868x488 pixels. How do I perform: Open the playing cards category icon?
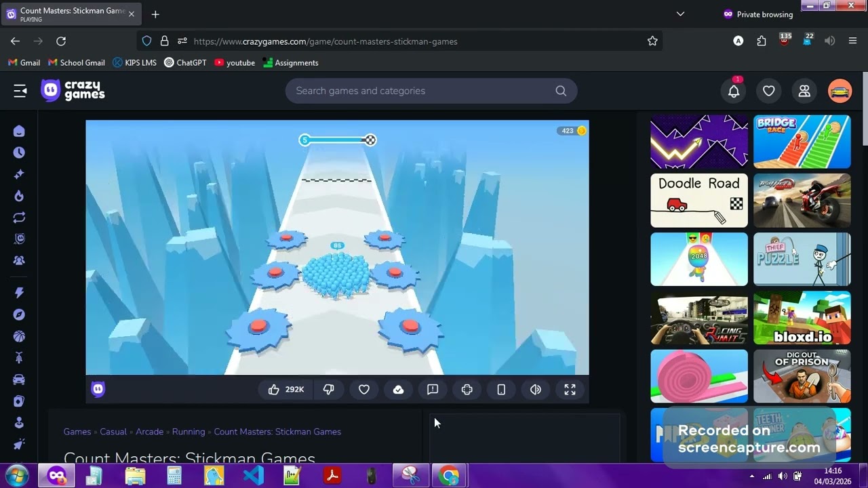point(19,401)
